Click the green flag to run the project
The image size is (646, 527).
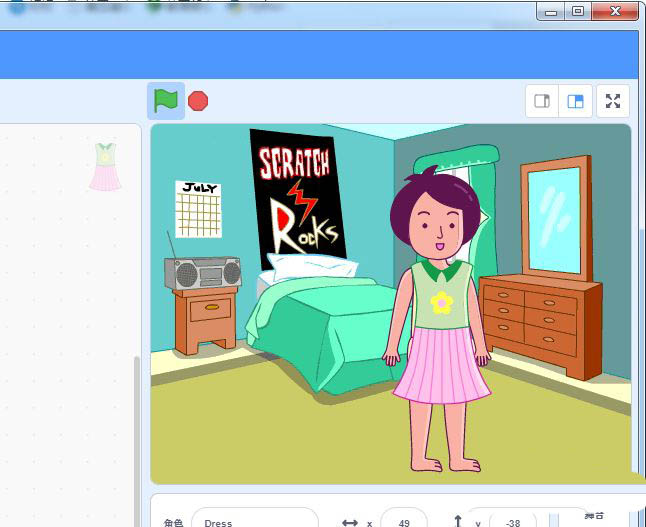(165, 101)
